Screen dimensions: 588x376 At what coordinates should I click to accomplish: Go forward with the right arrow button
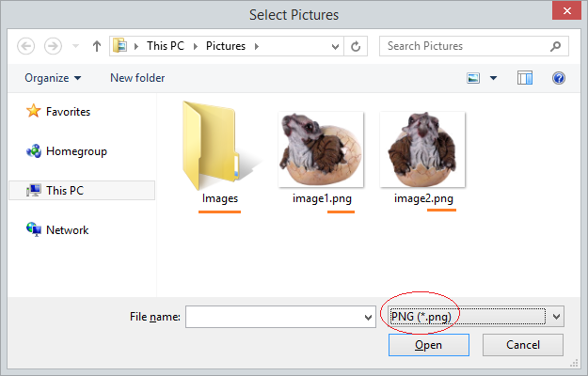[53, 46]
